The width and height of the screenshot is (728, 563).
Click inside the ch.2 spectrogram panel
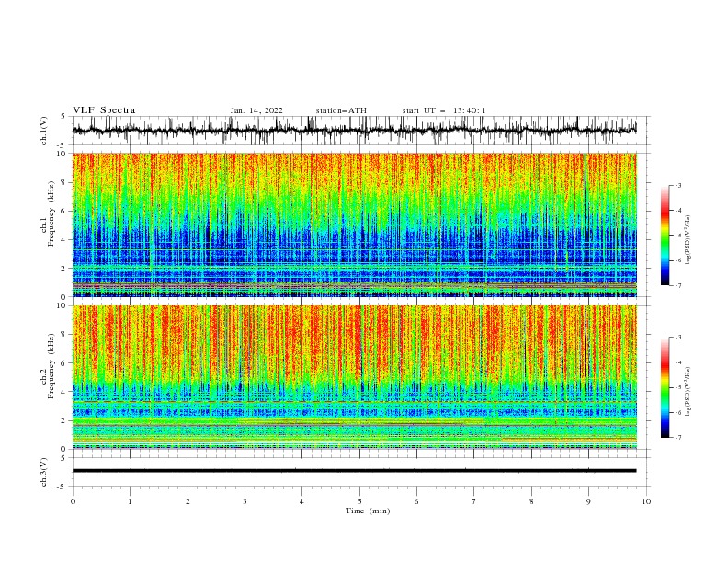pyautogui.click(x=354, y=377)
